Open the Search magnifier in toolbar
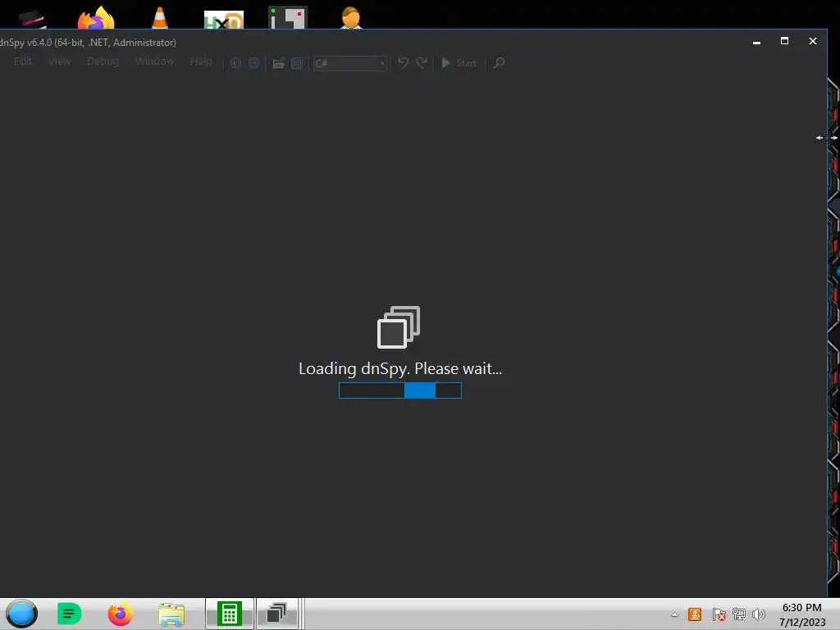840x630 pixels. [x=499, y=62]
